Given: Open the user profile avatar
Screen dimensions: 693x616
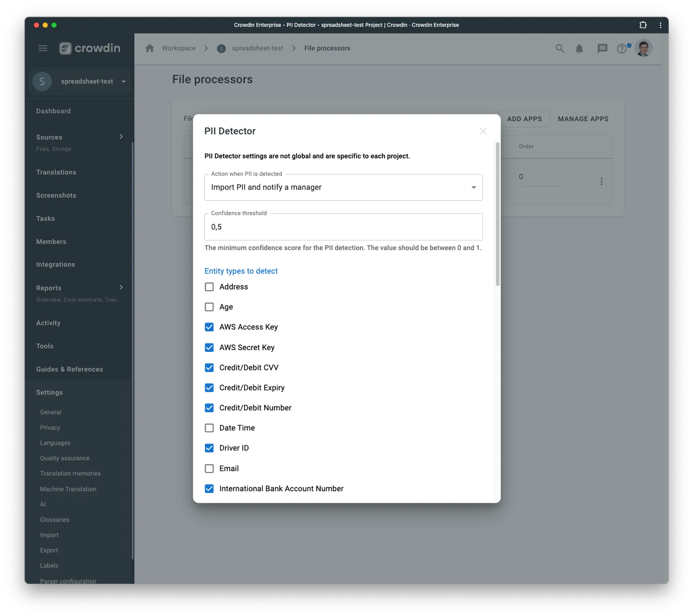Looking at the screenshot, I should click(x=644, y=48).
